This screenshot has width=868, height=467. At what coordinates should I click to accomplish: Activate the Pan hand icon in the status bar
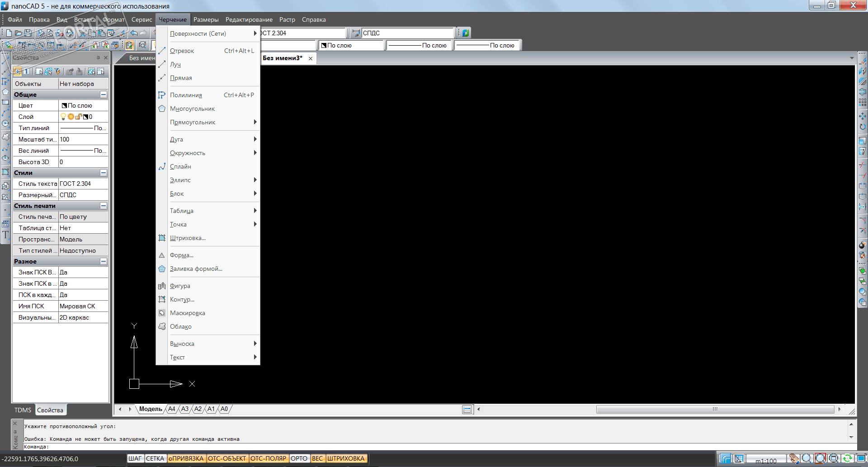[794, 458]
